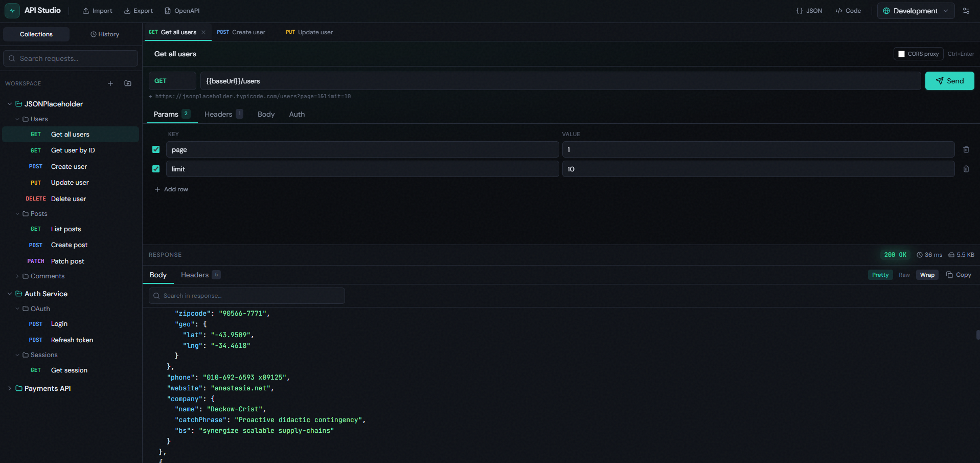The height and width of the screenshot is (463, 980).
Task: Collapse the JSONPlaceholder collection
Action: [10, 104]
